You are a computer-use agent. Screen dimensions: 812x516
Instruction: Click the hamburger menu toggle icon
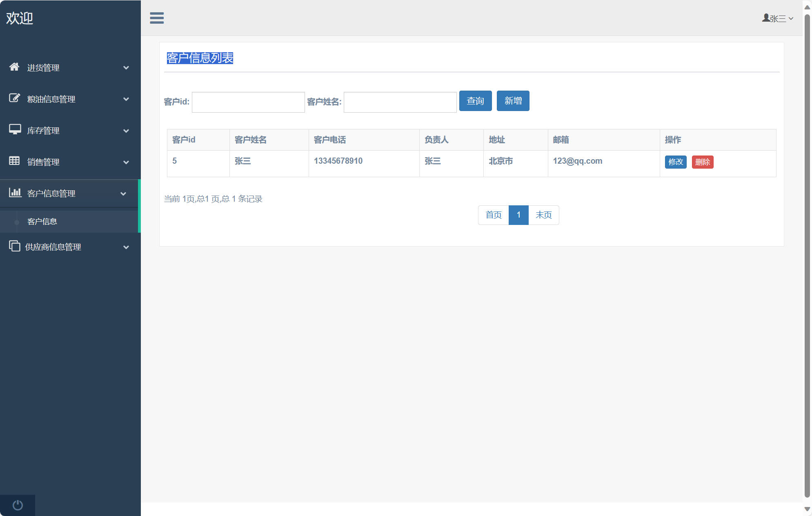[x=157, y=18]
